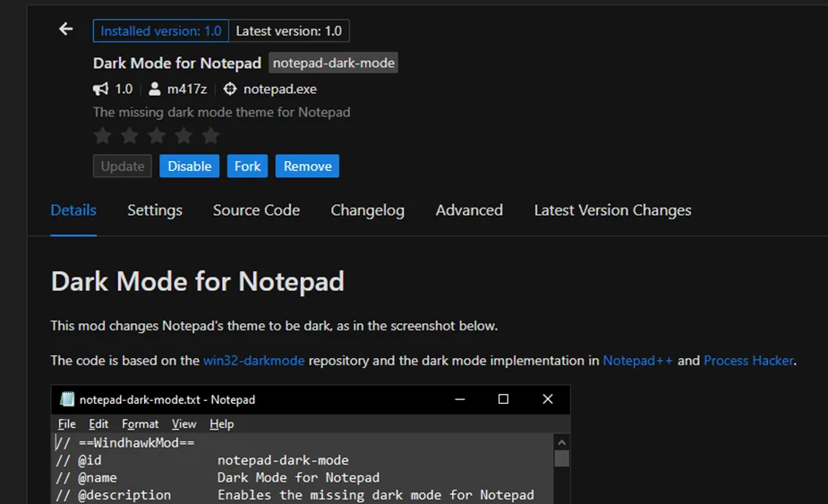Click the megaphone version icon
This screenshot has height=504, width=828.
click(101, 89)
